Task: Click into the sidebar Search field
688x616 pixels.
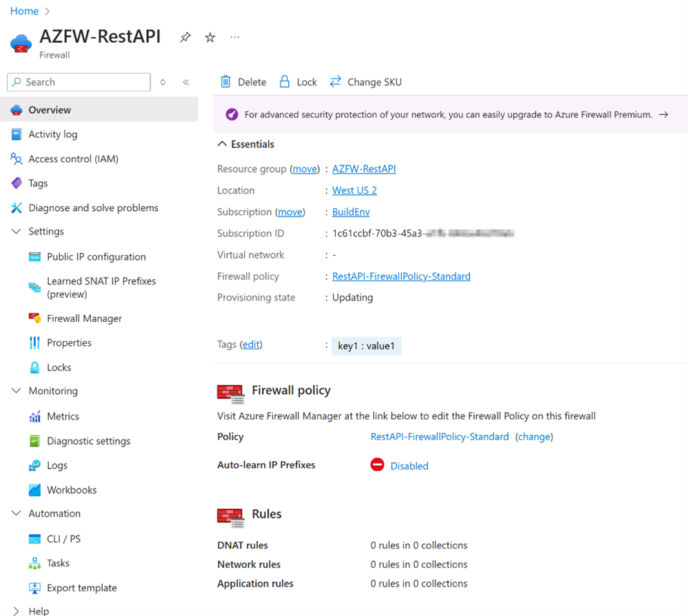Action: click(79, 82)
